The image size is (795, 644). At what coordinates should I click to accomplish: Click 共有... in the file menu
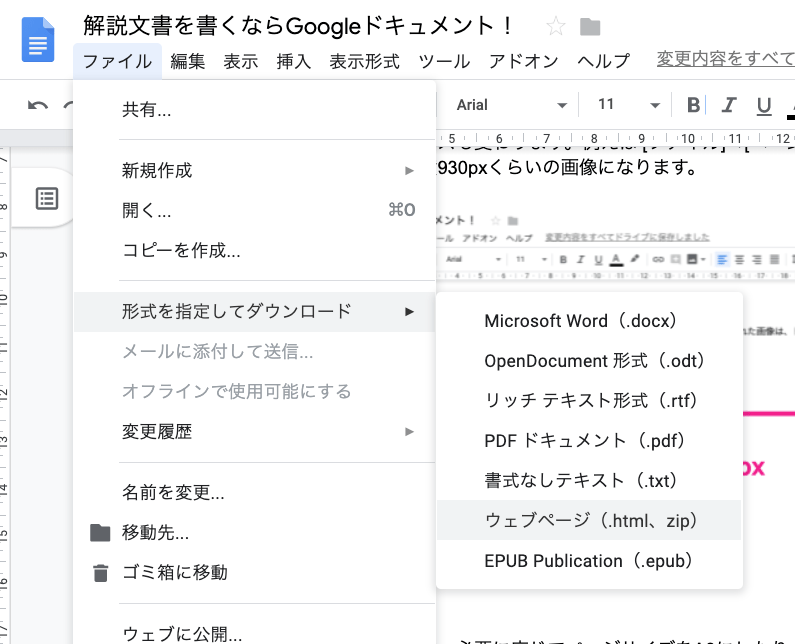coord(146,110)
